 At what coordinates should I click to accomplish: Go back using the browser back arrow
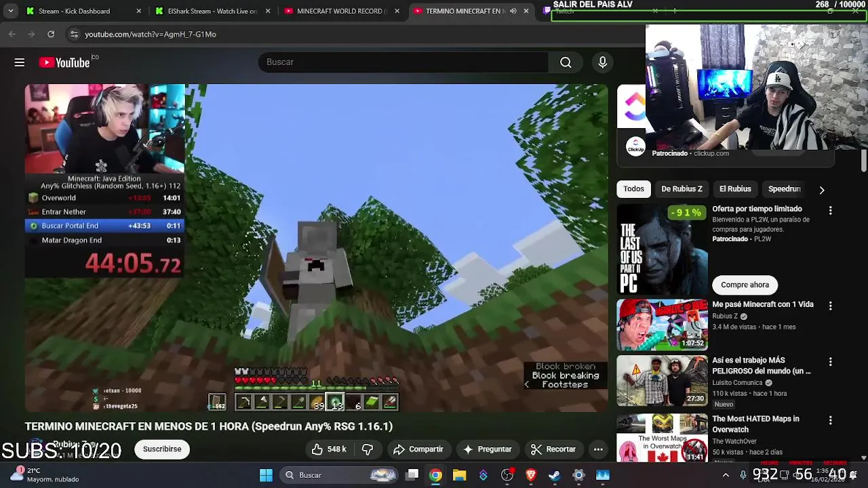click(x=12, y=34)
